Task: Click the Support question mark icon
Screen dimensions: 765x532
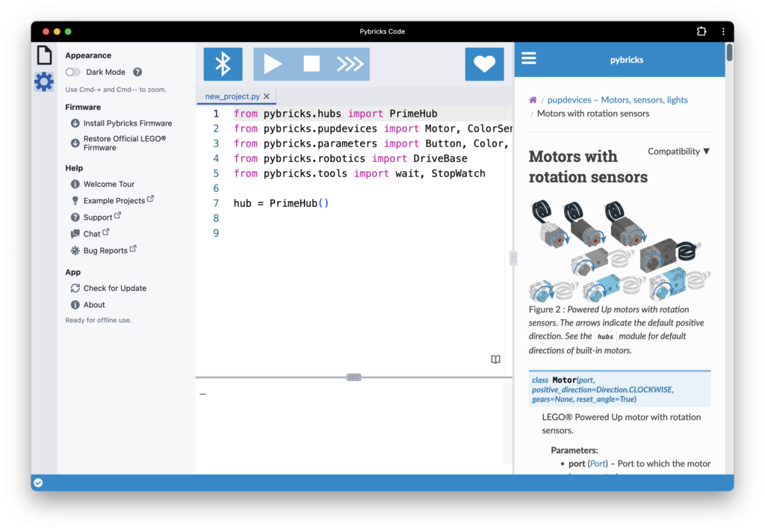Action: (75, 217)
